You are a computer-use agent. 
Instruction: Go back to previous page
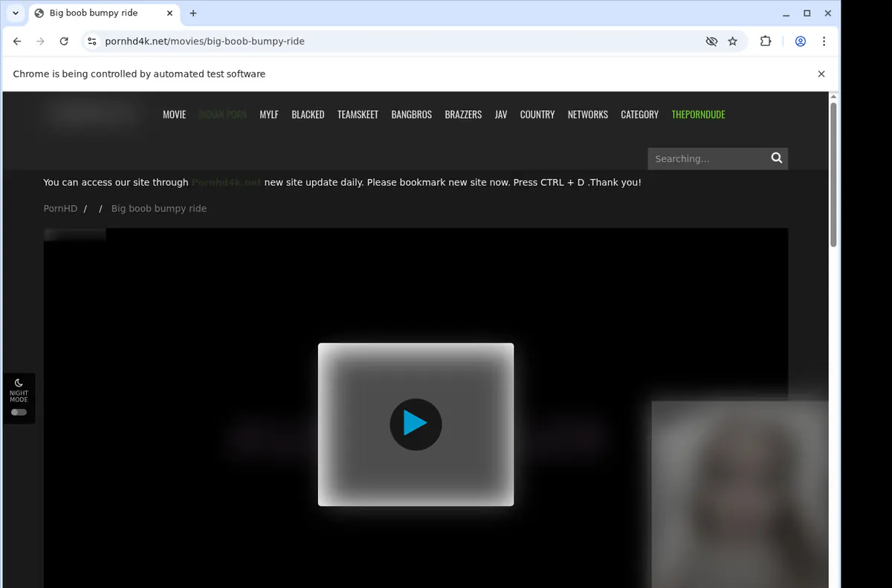coord(17,42)
